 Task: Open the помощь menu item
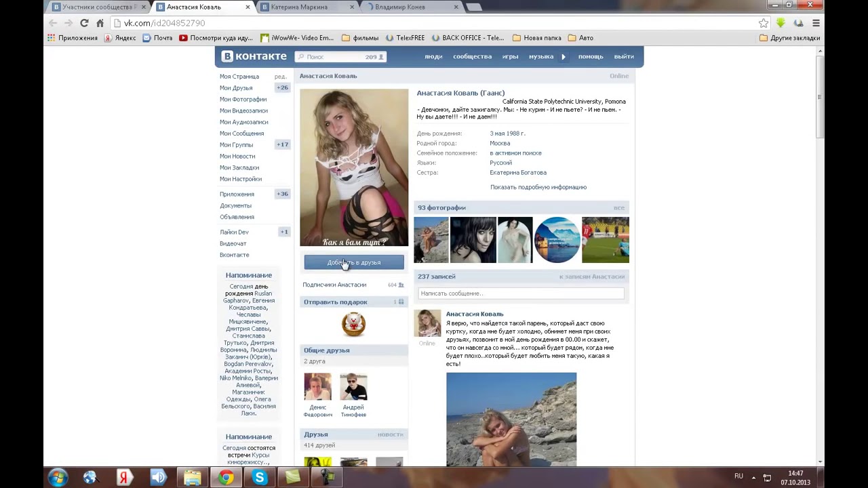click(591, 56)
